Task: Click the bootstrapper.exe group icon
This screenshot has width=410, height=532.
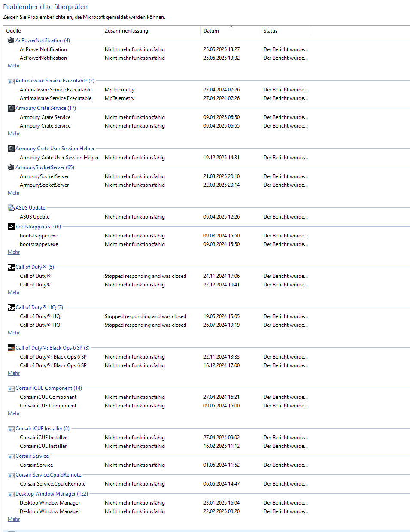Action: point(11,227)
